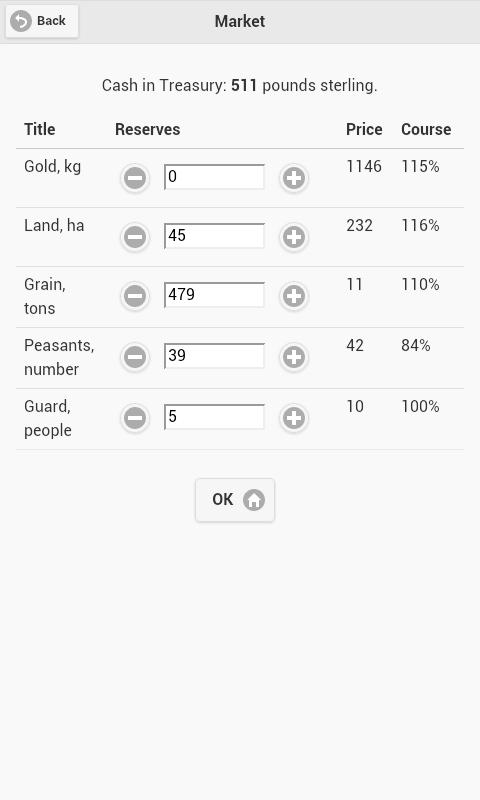Image resolution: width=480 pixels, height=800 pixels.
Task: Select the Guard reserves field showing 5
Action: [x=214, y=417]
